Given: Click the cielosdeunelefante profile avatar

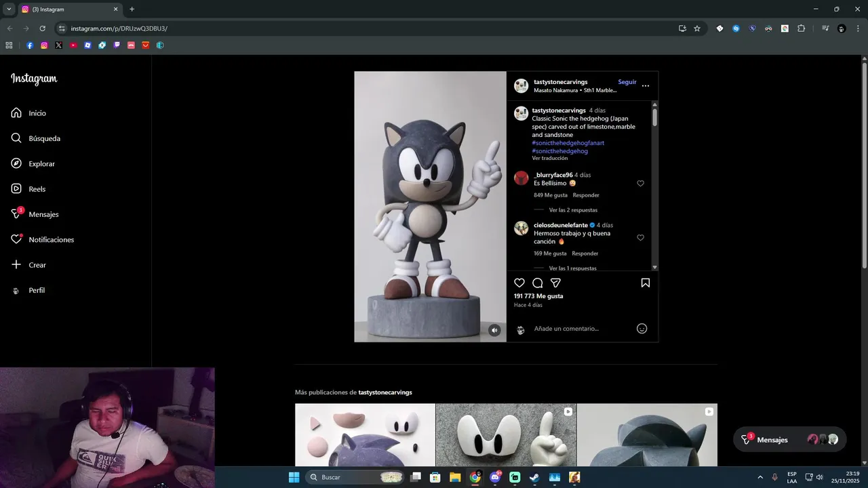Looking at the screenshot, I should [x=521, y=228].
